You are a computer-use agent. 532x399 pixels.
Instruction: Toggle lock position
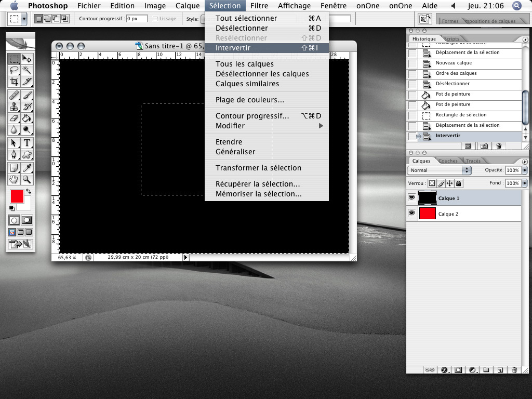pos(449,183)
